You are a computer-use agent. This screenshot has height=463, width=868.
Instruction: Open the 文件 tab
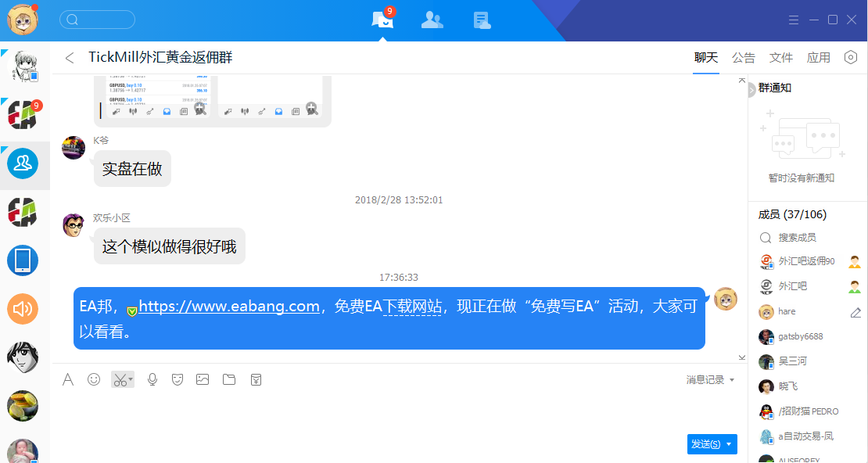[781, 58]
